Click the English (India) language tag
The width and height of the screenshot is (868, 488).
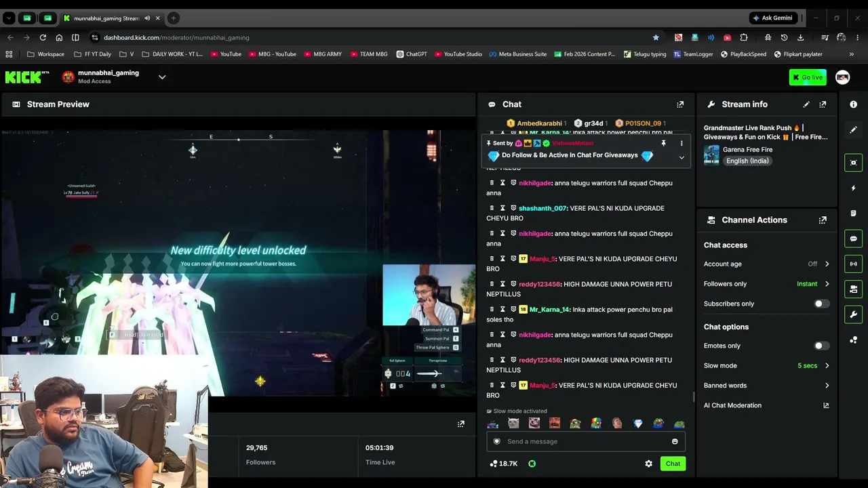(747, 161)
